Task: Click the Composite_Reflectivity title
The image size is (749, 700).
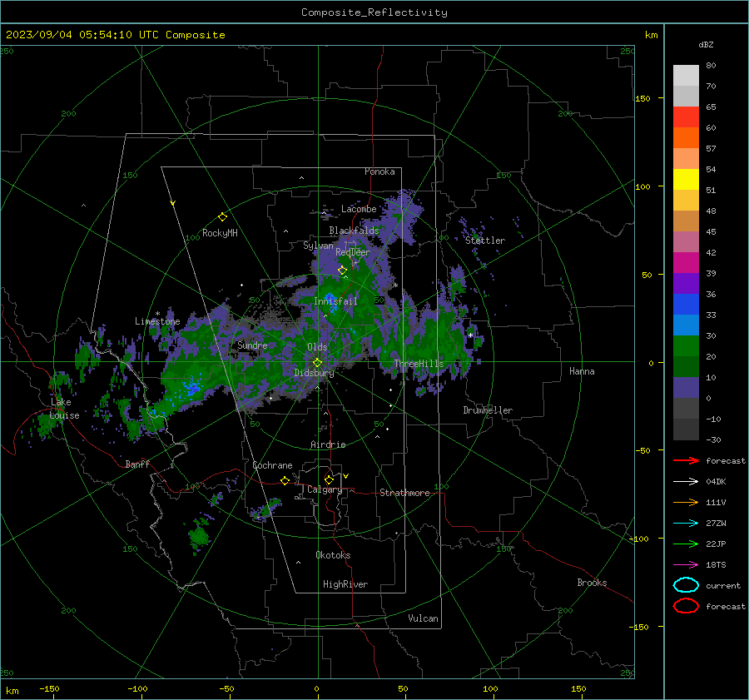Action: coord(374,12)
